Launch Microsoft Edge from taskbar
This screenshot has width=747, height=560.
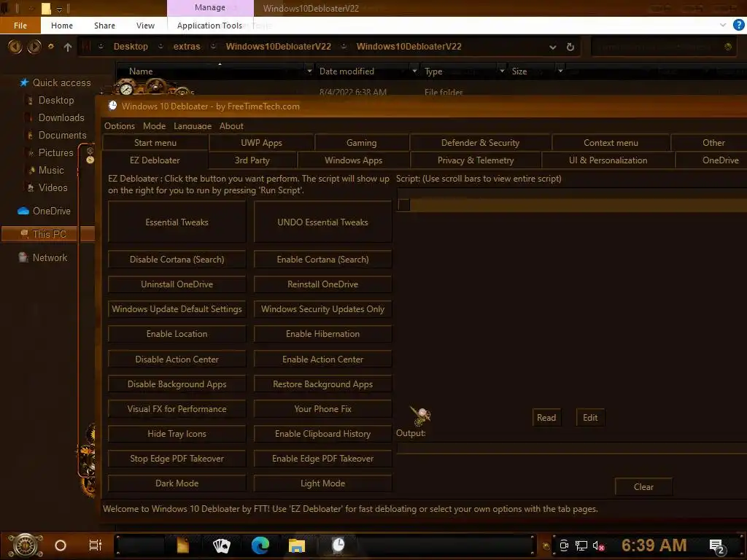click(x=260, y=545)
